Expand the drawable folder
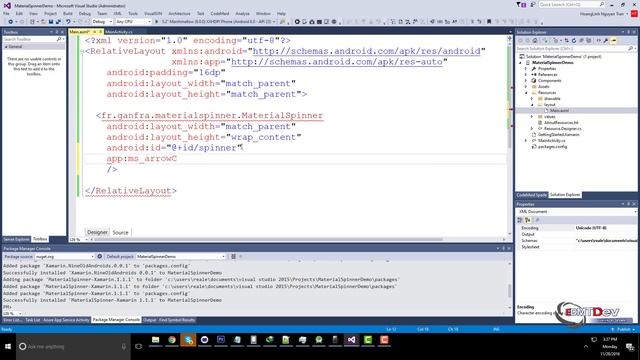Viewport: 640px width, 360px height. click(x=532, y=98)
